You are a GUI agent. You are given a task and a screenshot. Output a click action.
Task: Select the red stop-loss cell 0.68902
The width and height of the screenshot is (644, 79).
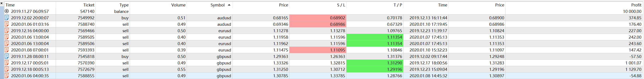(318, 18)
